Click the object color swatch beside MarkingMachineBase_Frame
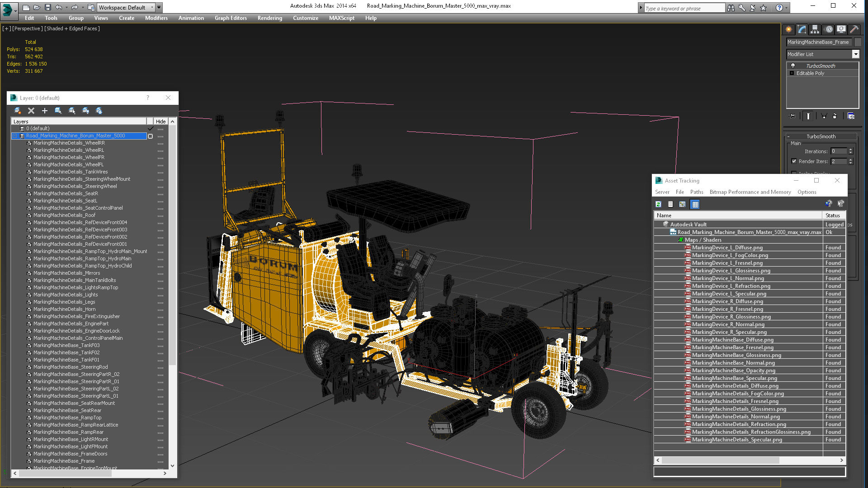The width and height of the screenshot is (868, 488). coord(858,42)
